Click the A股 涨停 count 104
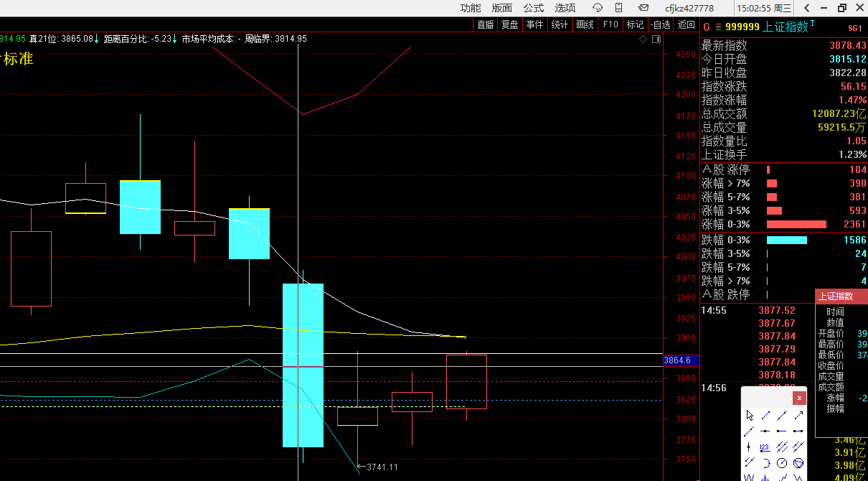The image size is (868, 481). point(857,169)
